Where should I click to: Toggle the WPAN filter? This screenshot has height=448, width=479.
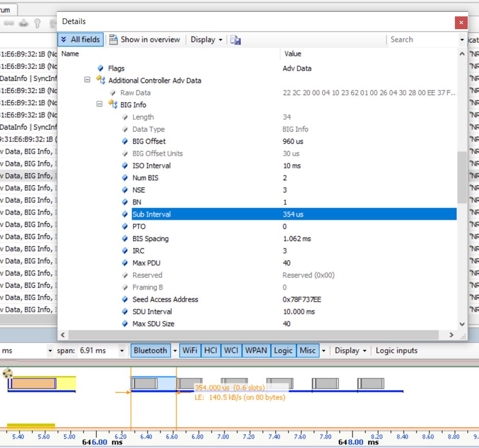click(x=255, y=351)
